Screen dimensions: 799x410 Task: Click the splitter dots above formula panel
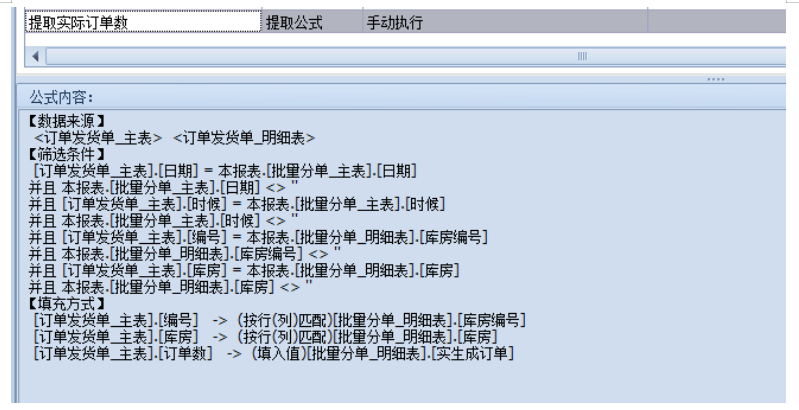[715, 78]
